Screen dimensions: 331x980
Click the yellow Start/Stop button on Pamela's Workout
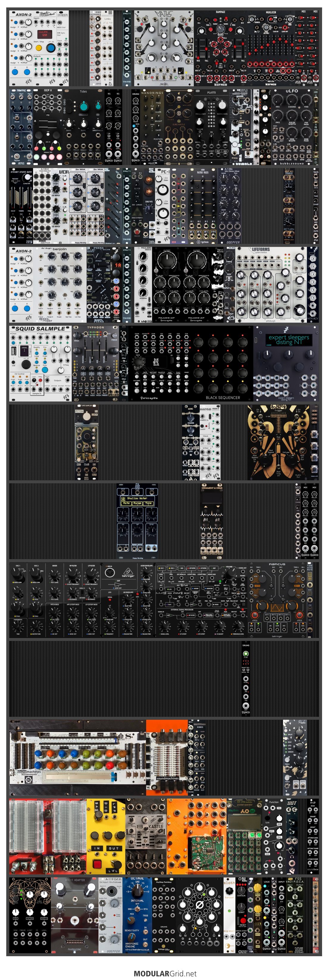(38, 48)
